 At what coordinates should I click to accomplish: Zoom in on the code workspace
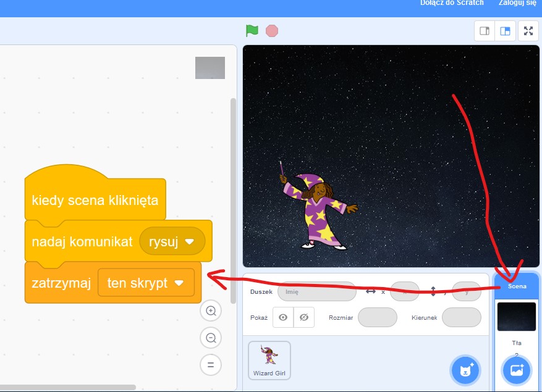click(211, 311)
